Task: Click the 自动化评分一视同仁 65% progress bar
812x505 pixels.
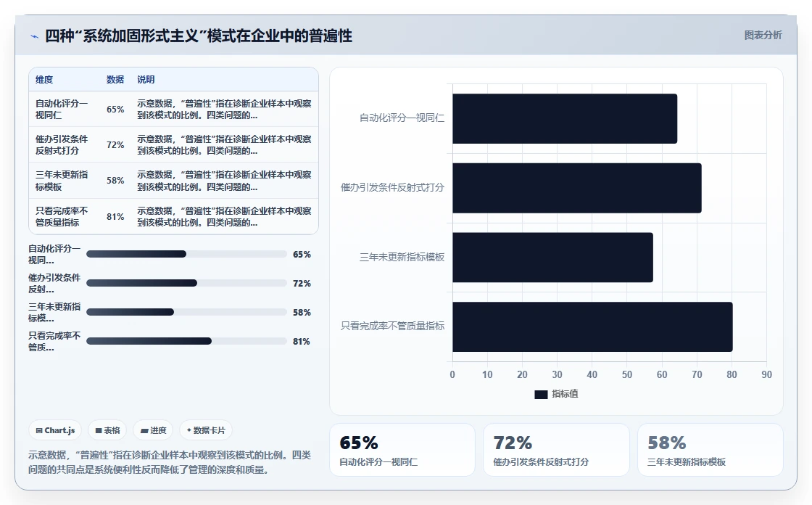Action: (x=186, y=254)
